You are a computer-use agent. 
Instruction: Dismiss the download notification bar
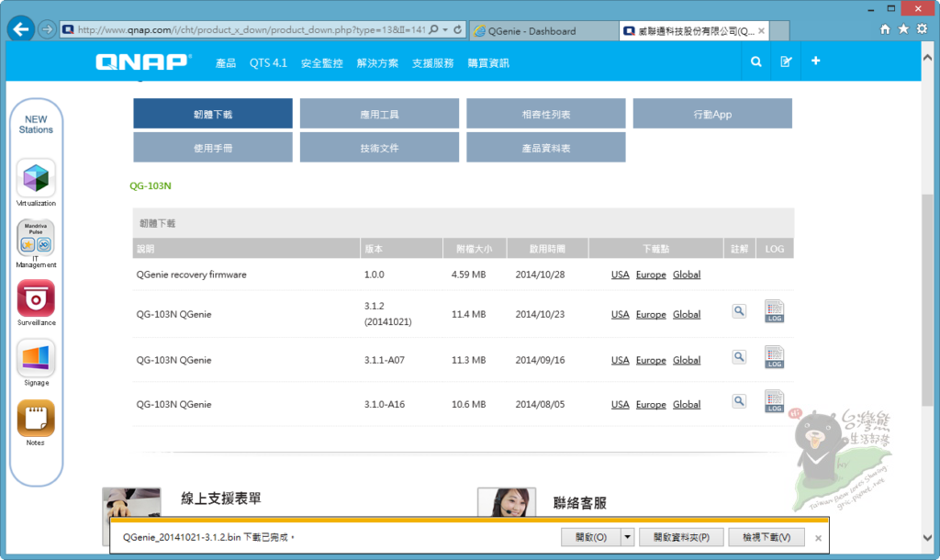point(818,538)
